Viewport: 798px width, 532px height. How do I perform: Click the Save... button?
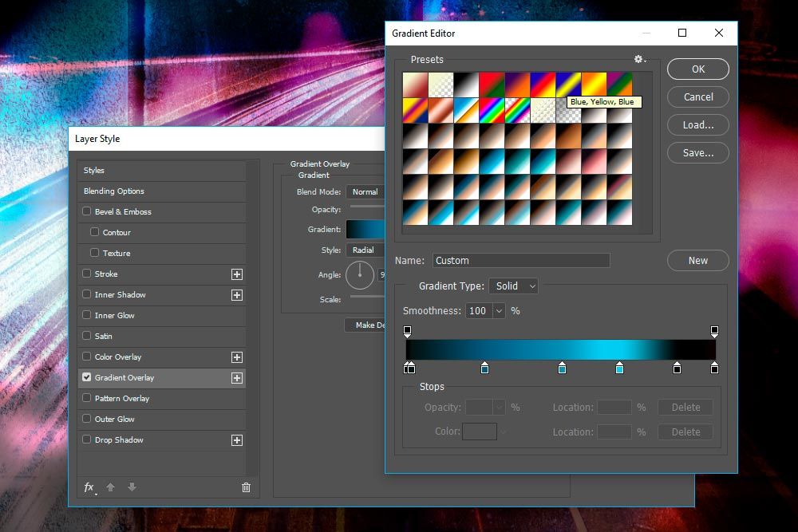click(698, 152)
